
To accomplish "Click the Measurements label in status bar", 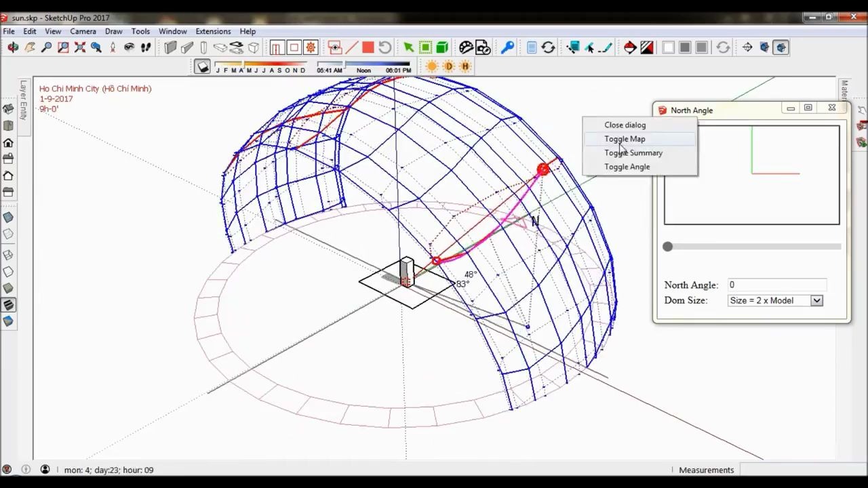I will click(706, 470).
